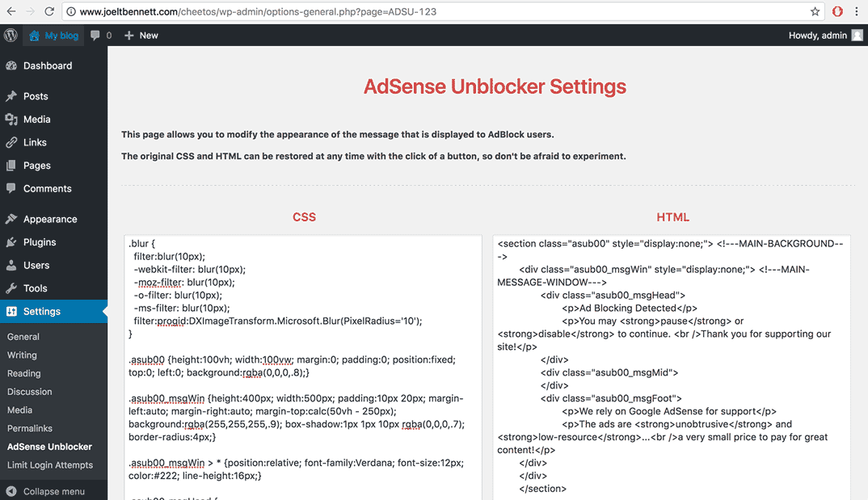The width and height of the screenshot is (868, 500).
Task: Click the Media library icon
Action: (11, 120)
